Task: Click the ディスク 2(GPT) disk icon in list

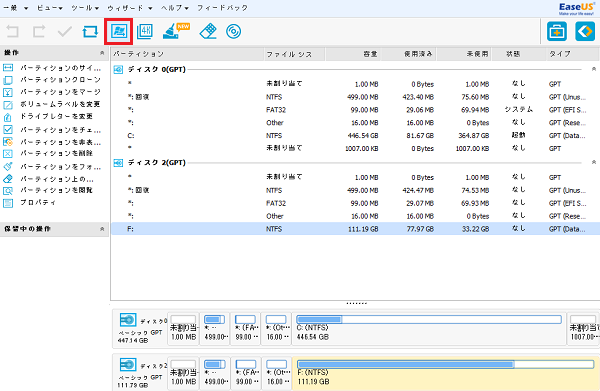Action: click(x=118, y=163)
